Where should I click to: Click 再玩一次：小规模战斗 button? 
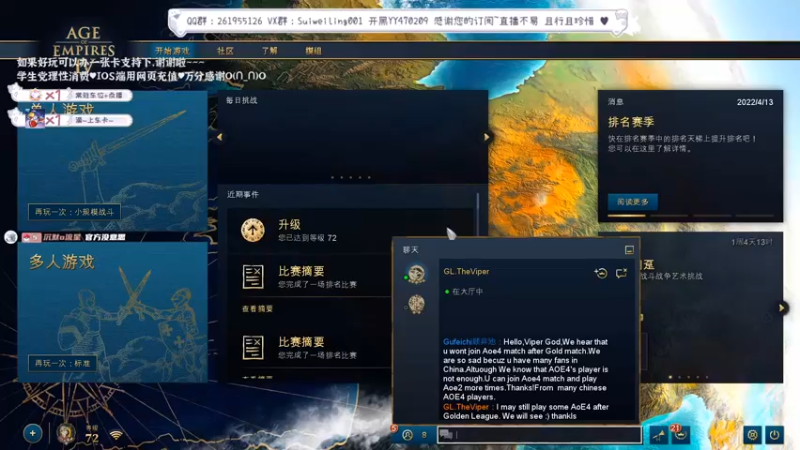coord(74,212)
